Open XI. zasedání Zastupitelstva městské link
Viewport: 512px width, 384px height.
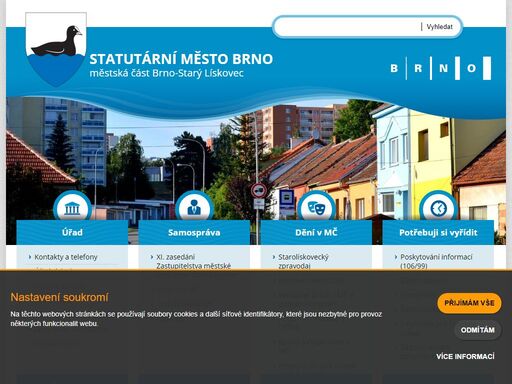click(x=193, y=261)
